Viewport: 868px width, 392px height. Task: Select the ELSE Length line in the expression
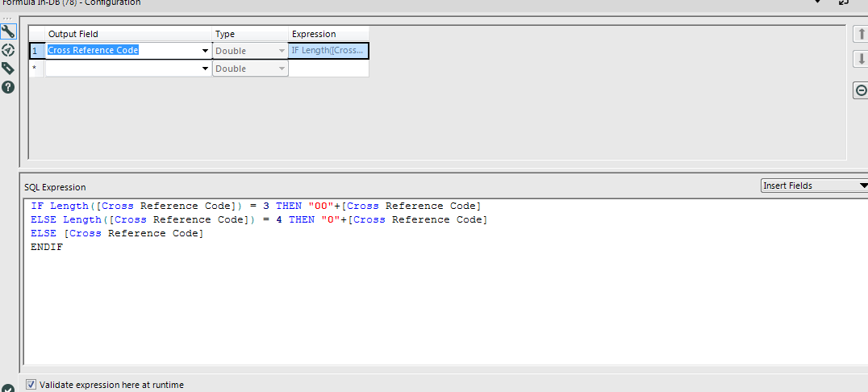[x=259, y=220]
